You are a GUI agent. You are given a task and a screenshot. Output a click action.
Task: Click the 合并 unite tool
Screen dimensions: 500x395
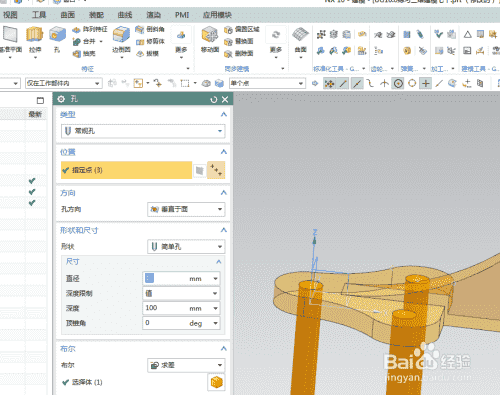click(84, 41)
